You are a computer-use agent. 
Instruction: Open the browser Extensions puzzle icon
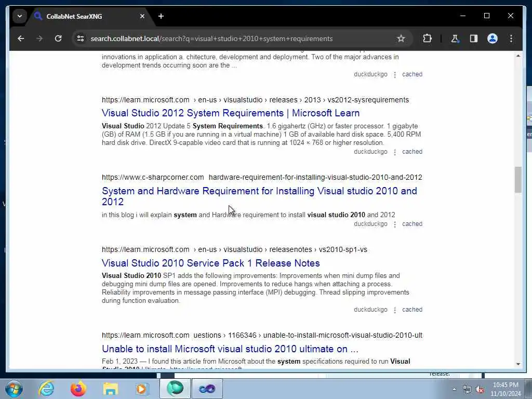tap(427, 38)
